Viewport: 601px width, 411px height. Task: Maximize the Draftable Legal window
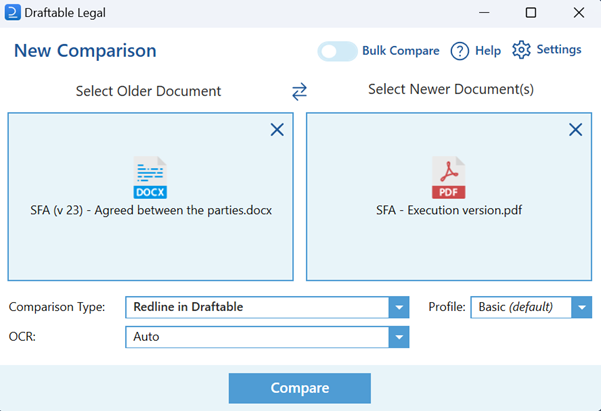531,13
